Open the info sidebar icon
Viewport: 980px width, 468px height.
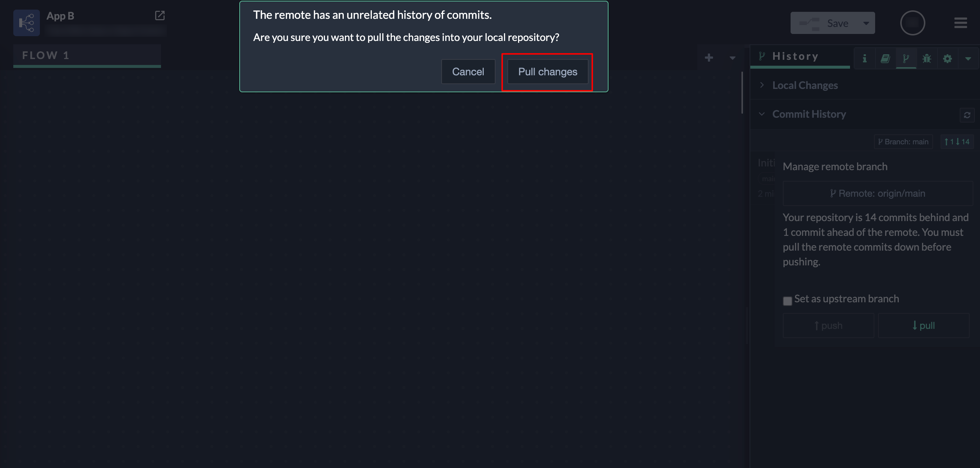pyautogui.click(x=864, y=59)
